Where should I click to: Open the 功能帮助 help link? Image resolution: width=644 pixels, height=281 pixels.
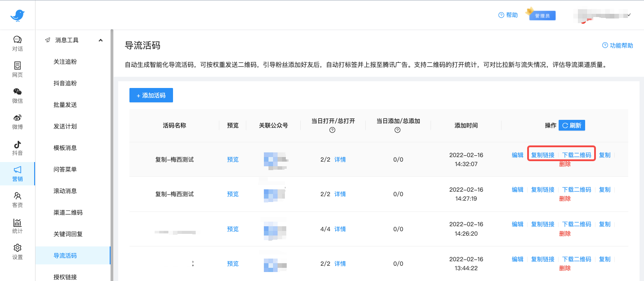tap(617, 45)
